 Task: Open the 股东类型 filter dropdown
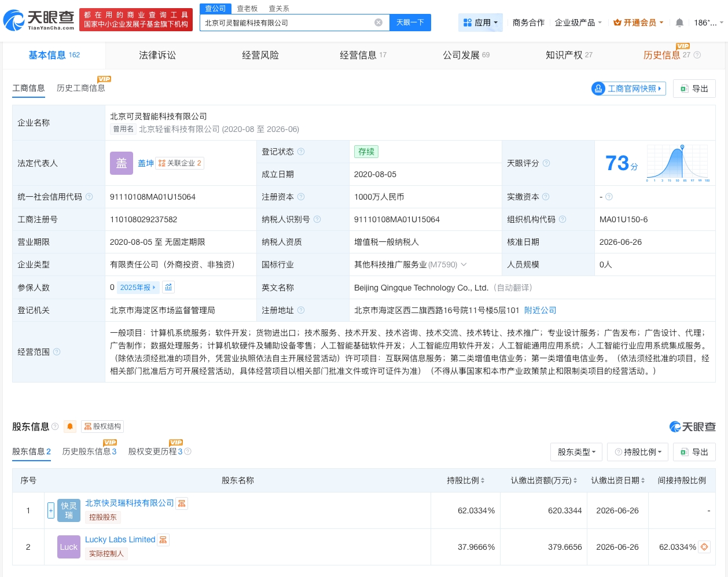pos(576,452)
